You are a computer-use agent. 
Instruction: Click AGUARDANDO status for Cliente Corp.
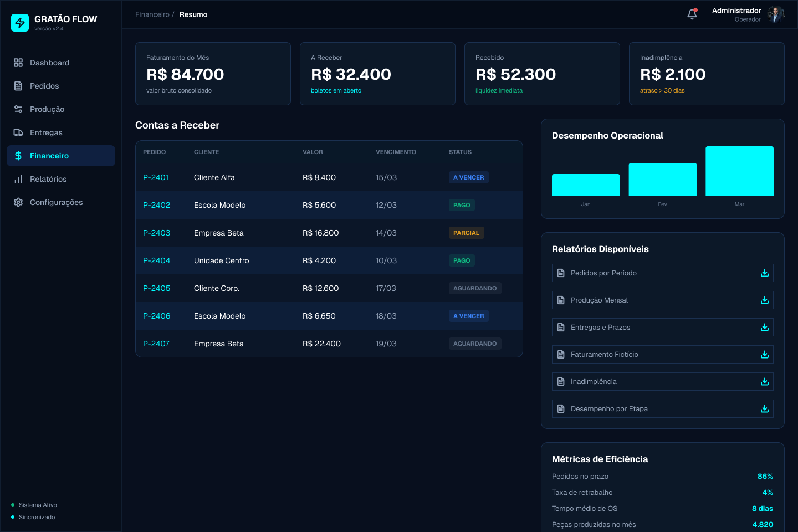(475, 288)
